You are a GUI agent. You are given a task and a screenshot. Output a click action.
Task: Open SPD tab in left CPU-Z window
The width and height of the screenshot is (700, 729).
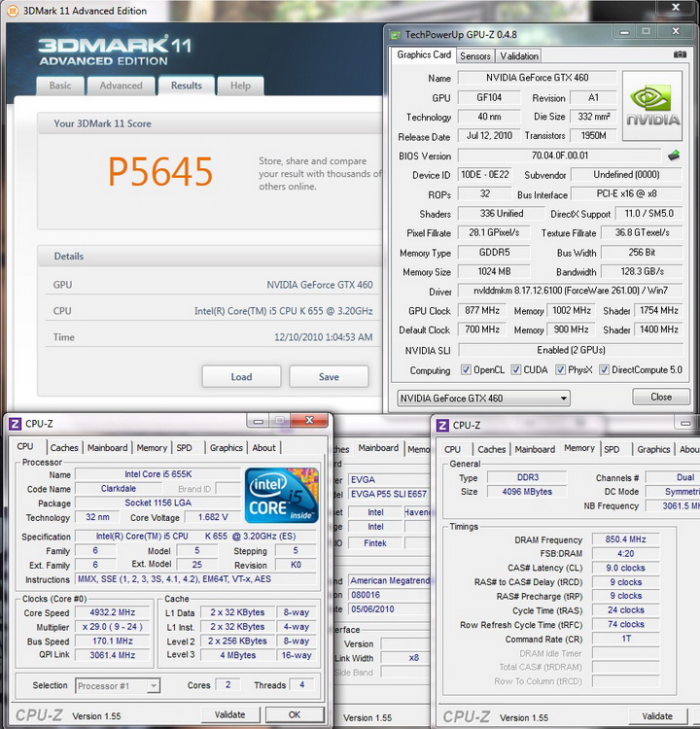[184, 448]
